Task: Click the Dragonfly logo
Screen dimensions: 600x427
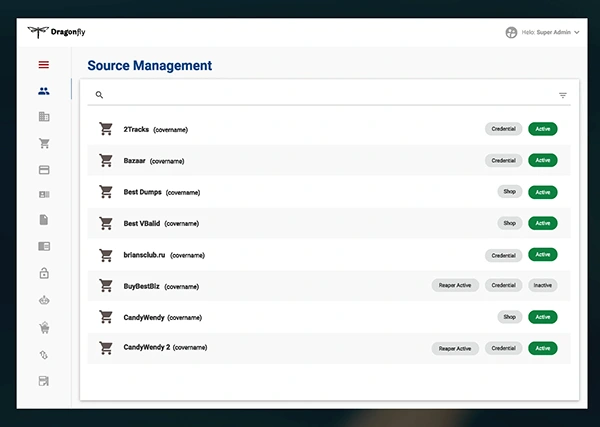Action: 57,32
